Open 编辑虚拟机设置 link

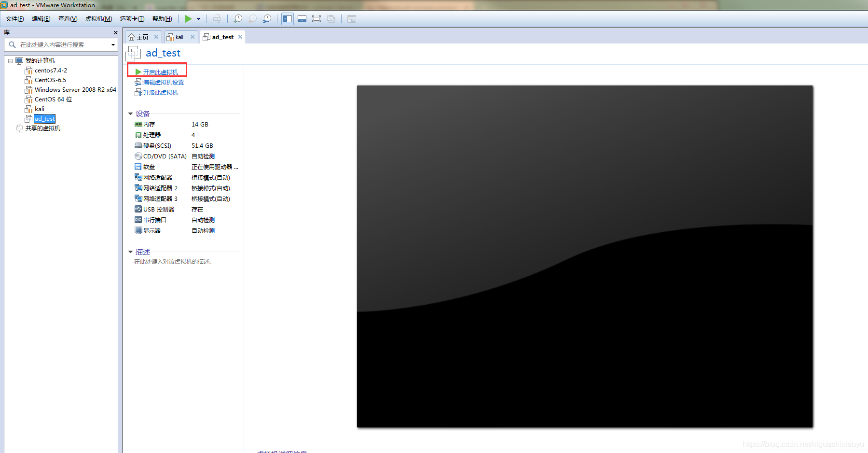click(x=164, y=83)
